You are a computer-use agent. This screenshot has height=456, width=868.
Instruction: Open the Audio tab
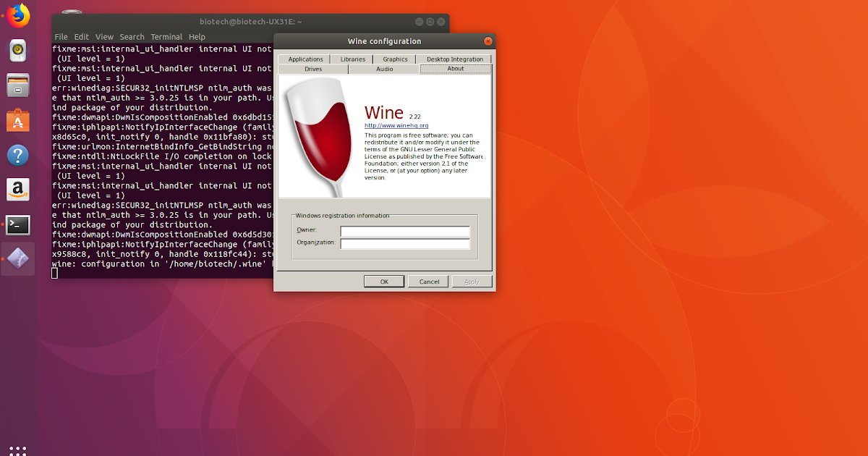pyautogui.click(x=384, y=68)
